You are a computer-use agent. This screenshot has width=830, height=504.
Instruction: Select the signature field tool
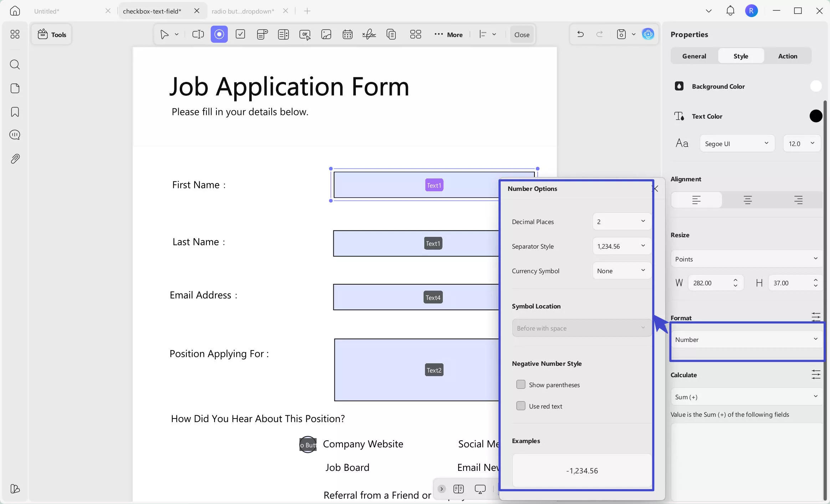[369, 35]
